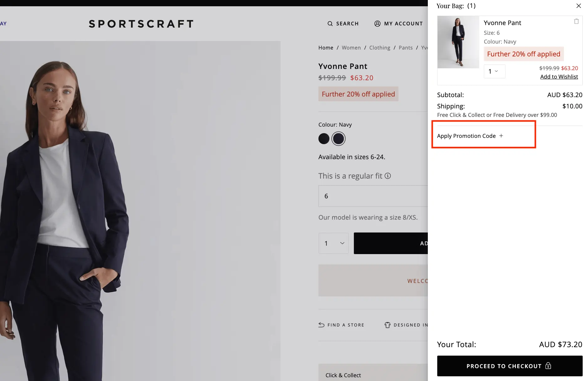Go to Women breadcrumb
The width and height of the screenshot is (588, 381).
coord(351,48)
